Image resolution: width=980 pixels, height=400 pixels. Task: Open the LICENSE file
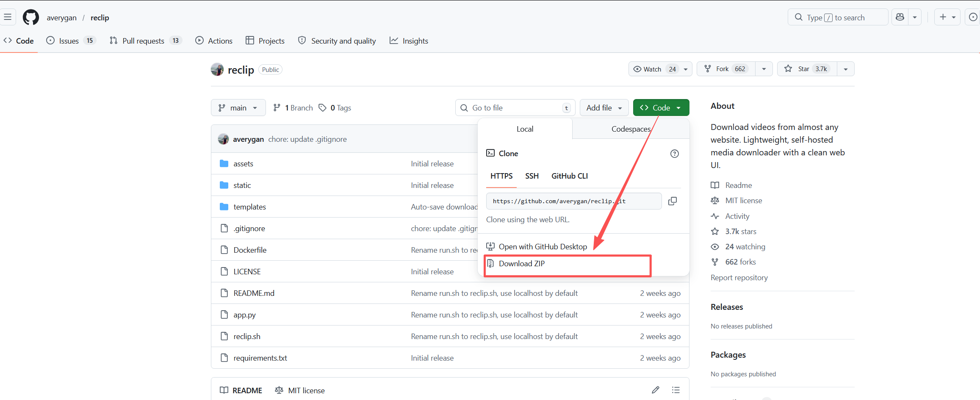pos(247,272)
